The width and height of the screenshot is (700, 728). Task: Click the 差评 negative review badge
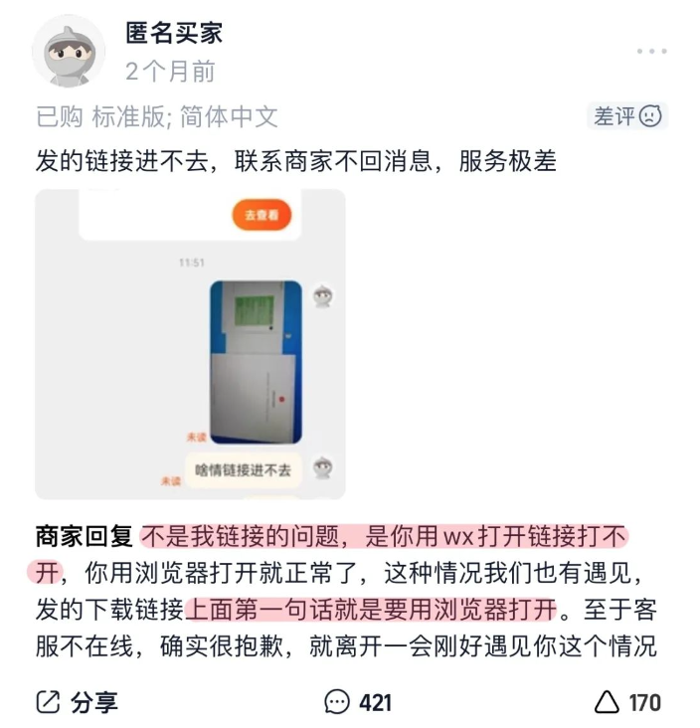tap(627, 116)
